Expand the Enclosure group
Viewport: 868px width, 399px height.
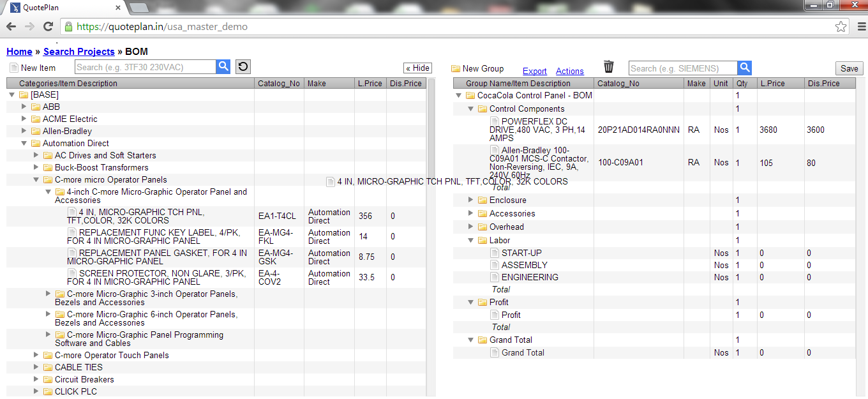(471, 200)
